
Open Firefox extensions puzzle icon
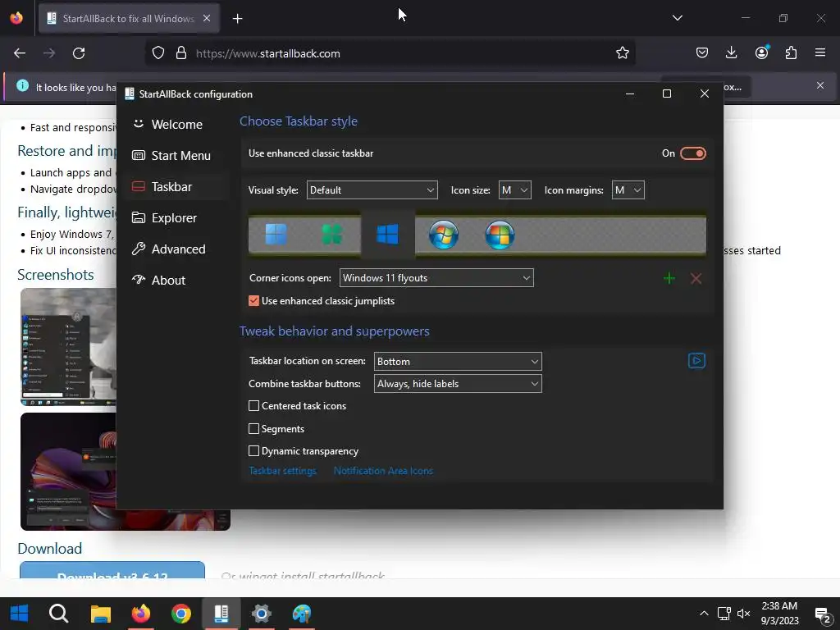(x=791, y=52)
